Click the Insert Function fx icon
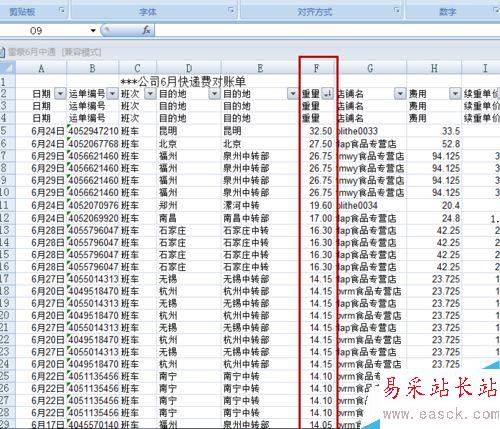500x429 pixels. 146,30
